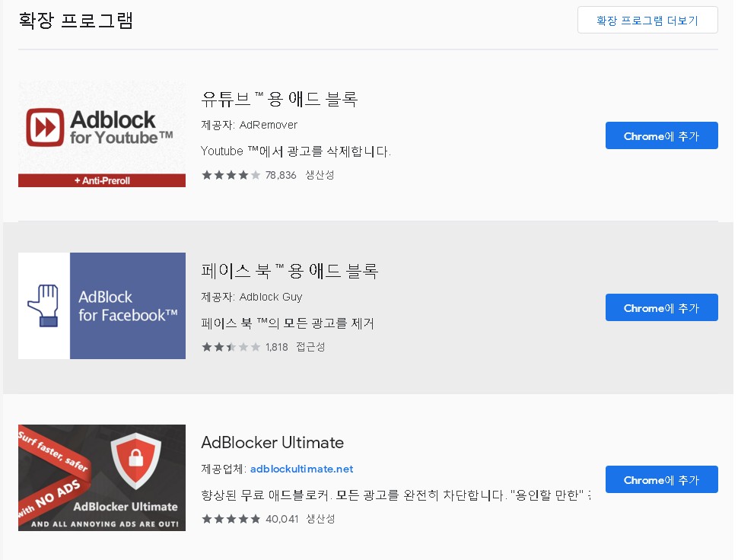Click the red shield lock icon

point(136,460)
